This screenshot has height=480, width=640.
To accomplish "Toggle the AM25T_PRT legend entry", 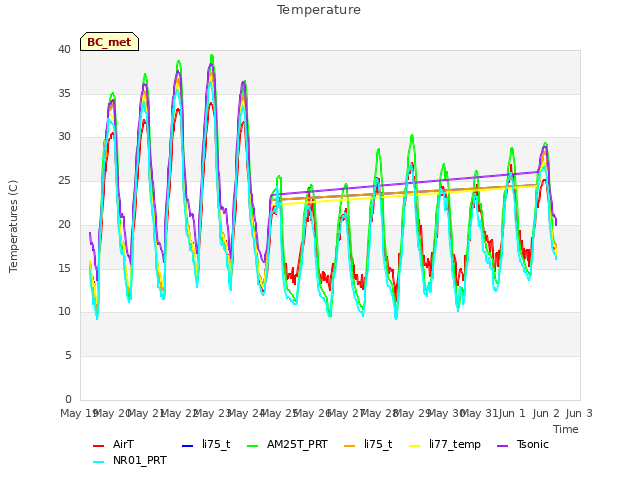I will pos(287,444).
